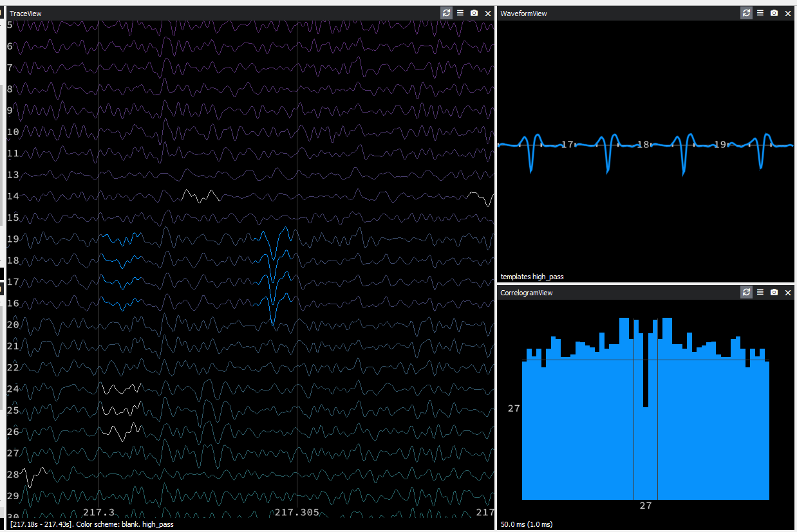Open TraceView hamburger menu
Screen dimensions: 797x532
click(460, 13)
